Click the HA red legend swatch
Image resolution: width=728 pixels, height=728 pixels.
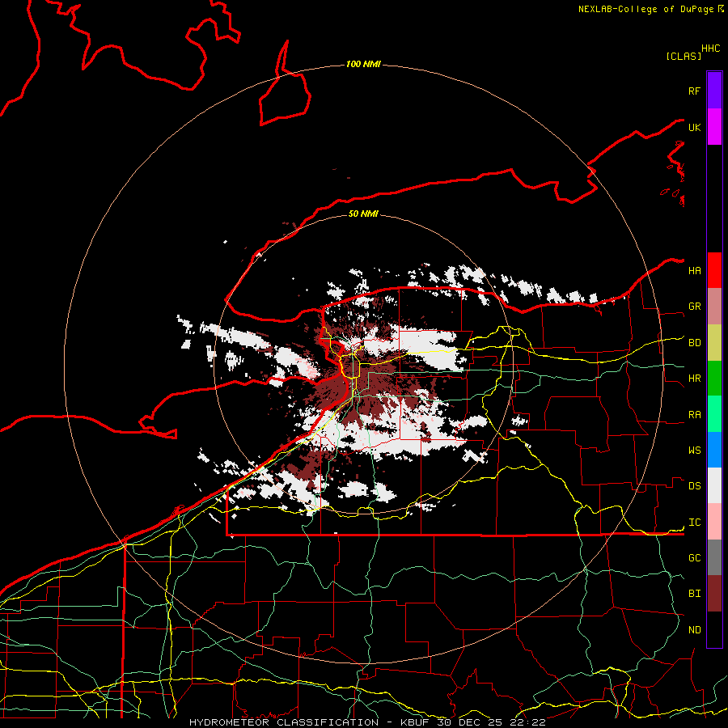(x=714, y=270)
